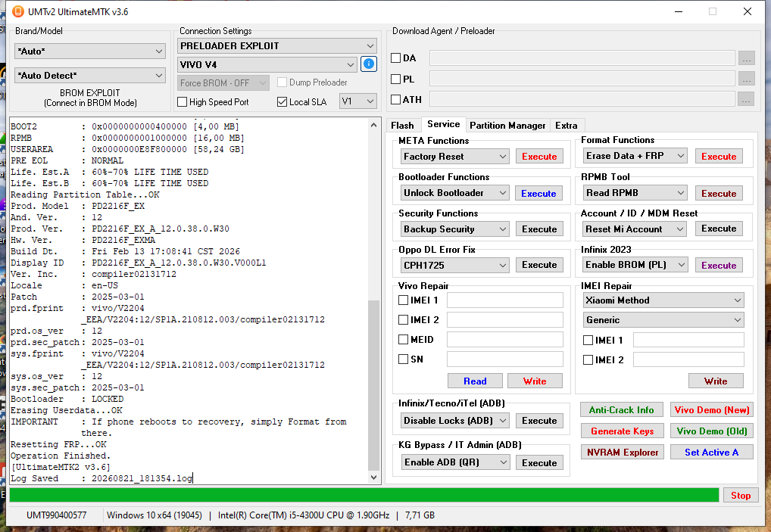Click the Vivo Repair Read button

point(475,381)
